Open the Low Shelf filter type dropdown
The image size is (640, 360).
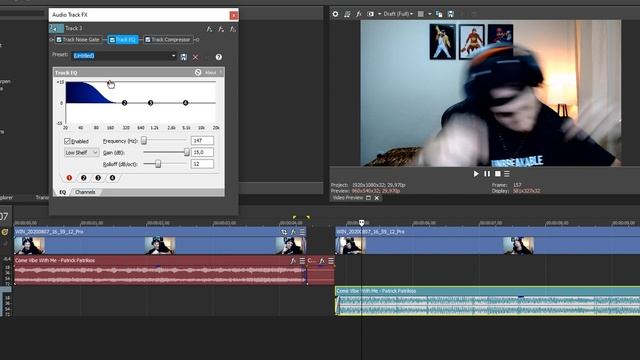(82, 152)
